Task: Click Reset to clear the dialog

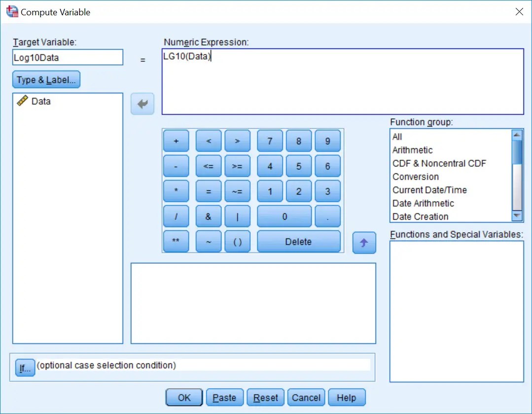Action: (265, 397)
